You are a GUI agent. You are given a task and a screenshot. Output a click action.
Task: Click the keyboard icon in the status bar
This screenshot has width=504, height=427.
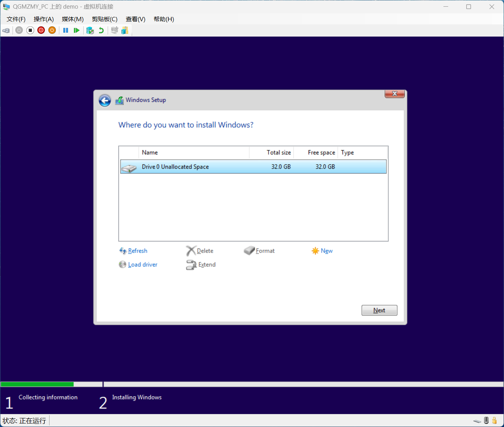point(477,421)
